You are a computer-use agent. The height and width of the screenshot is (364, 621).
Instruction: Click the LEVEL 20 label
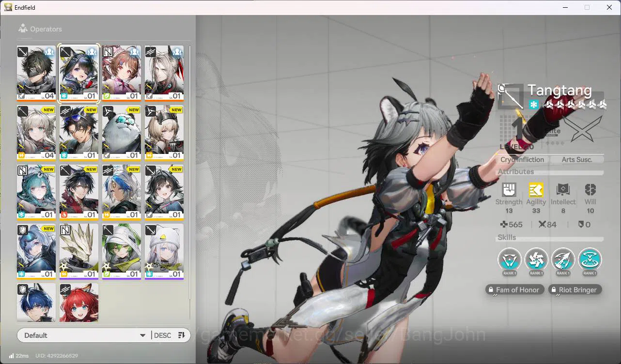coord(517,147)
